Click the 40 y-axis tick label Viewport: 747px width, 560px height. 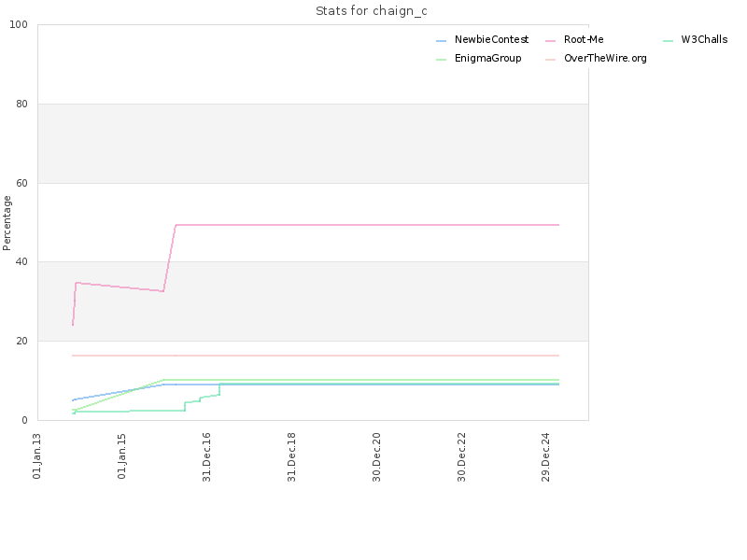[x=21, y=262]
